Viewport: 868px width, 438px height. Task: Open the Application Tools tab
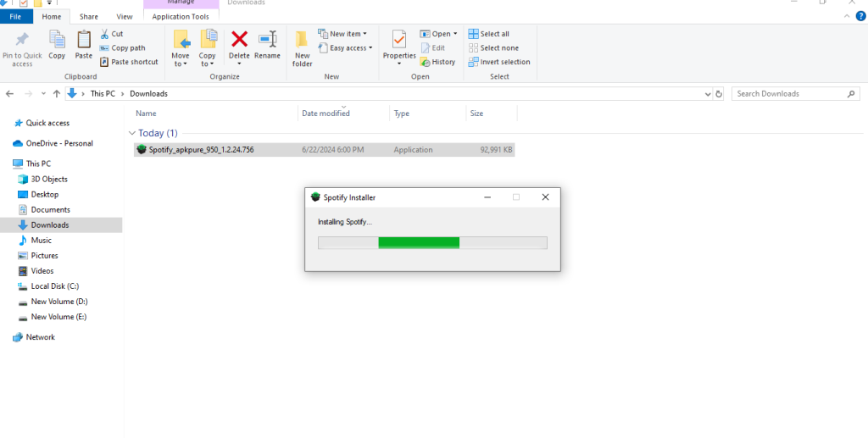point(181,17)
